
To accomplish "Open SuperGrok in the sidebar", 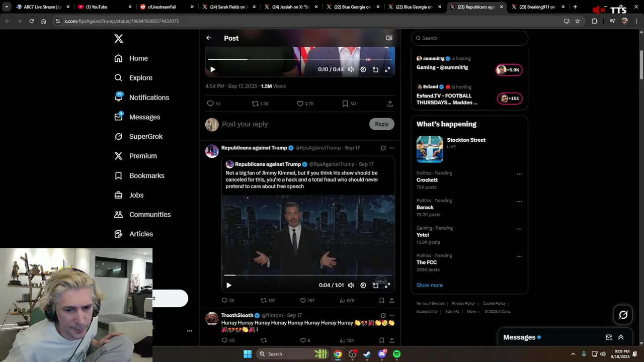I will click(x=138, y=136).
